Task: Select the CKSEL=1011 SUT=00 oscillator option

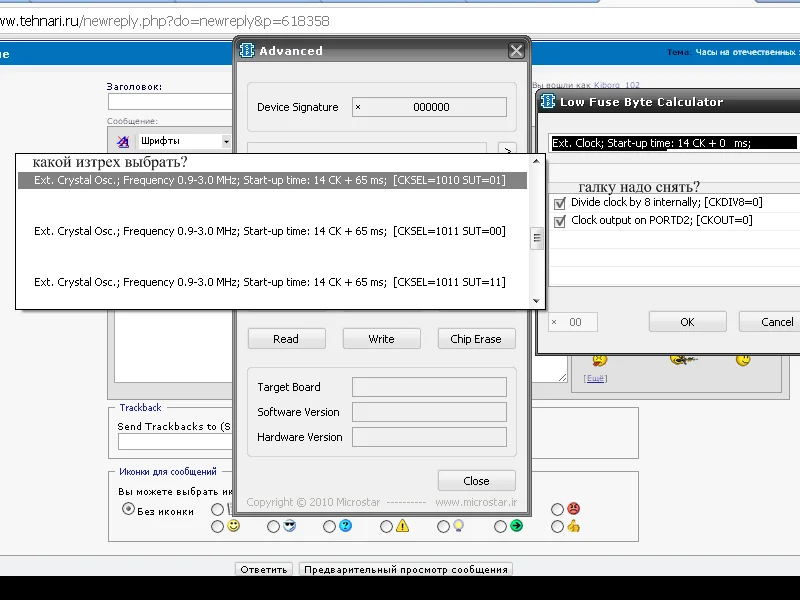Action: point(270,231)
